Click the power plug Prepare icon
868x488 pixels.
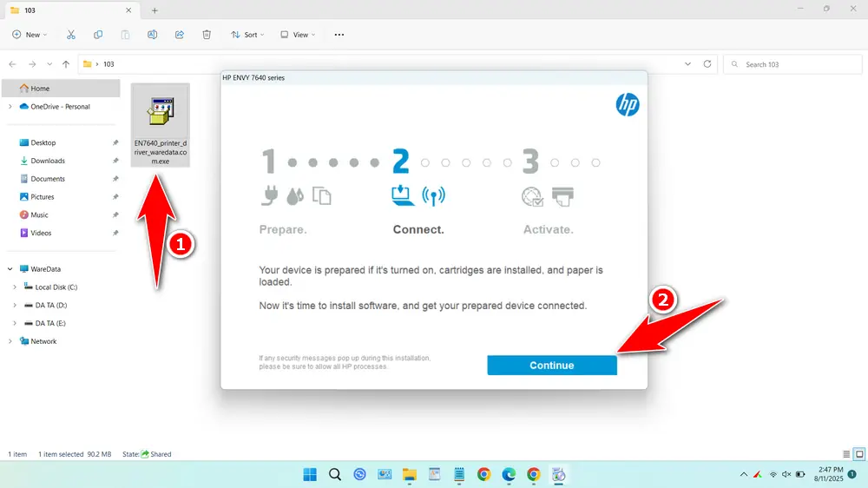pos(270,195)
